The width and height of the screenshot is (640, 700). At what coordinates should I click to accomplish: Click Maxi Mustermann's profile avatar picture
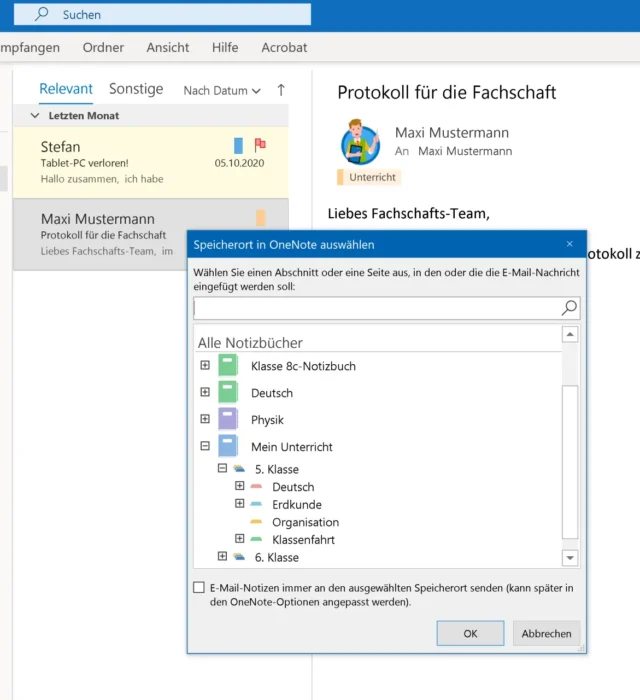360,141
